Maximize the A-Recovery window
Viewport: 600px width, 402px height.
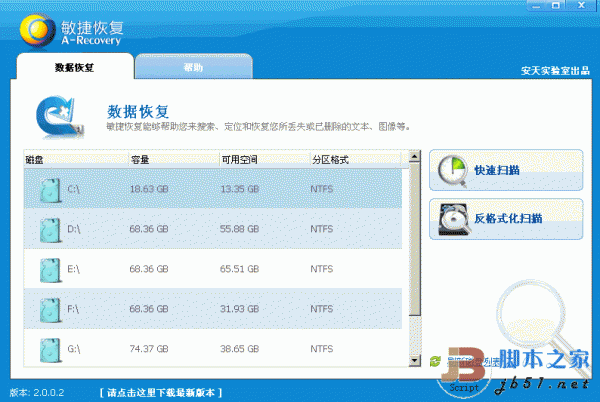pos(556,5)
